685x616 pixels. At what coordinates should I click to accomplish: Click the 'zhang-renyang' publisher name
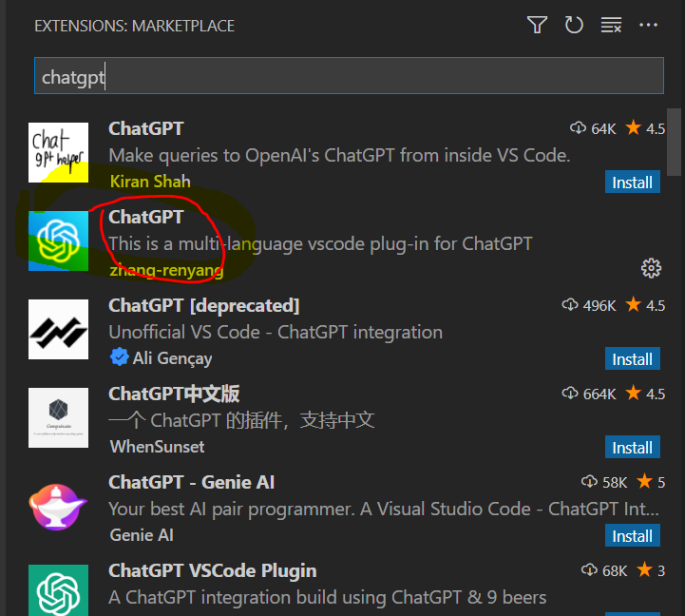tap(166, 270)
